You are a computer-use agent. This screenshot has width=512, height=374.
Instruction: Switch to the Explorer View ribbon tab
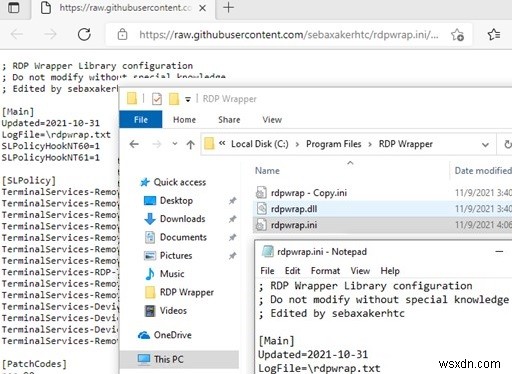pos(272,120)
